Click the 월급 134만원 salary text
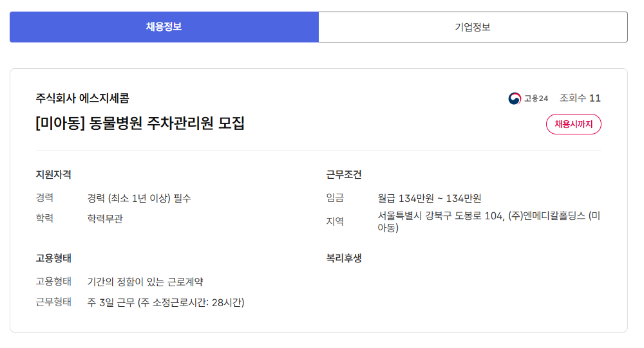 click(x=430, y=198)
